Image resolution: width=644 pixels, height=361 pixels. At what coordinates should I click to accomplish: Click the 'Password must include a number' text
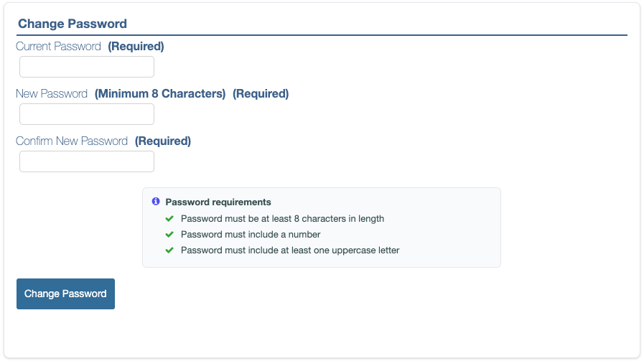click(x=251, y=234)
